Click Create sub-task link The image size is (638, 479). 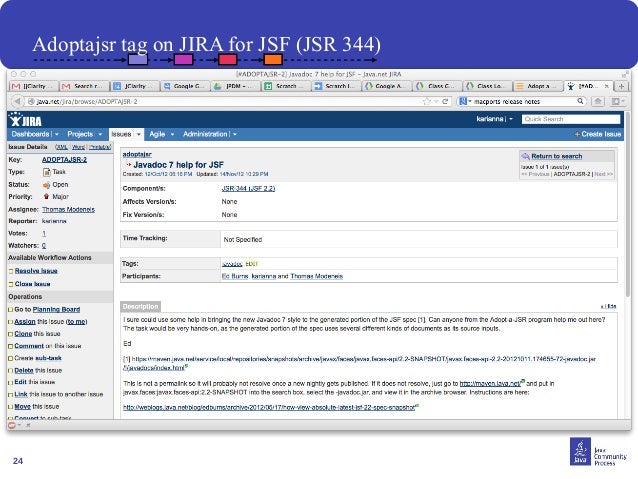[48, 358]
